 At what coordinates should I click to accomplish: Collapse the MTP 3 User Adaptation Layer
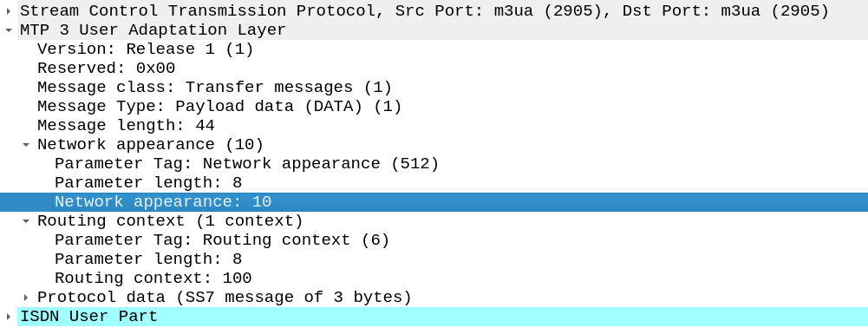click(x=9, y=30)
